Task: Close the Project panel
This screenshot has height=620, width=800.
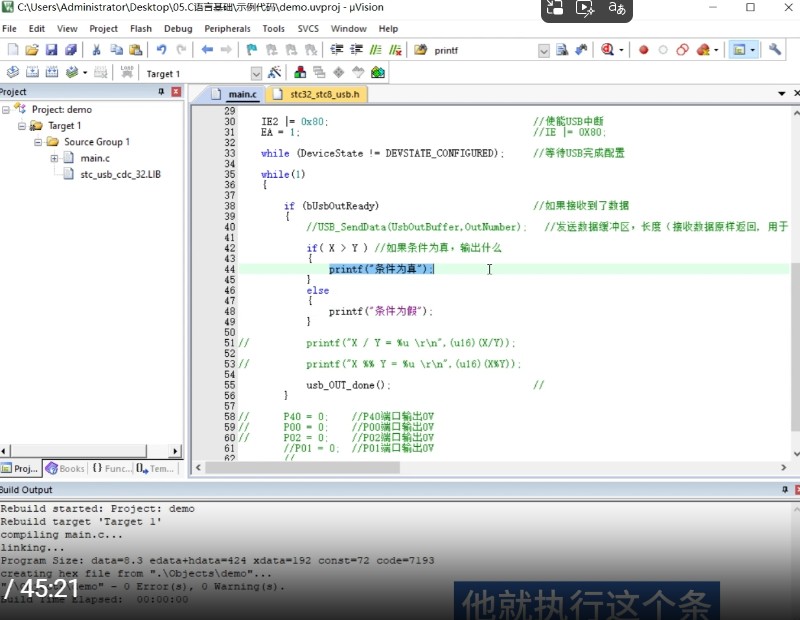Action: click(x=176, y=92)
